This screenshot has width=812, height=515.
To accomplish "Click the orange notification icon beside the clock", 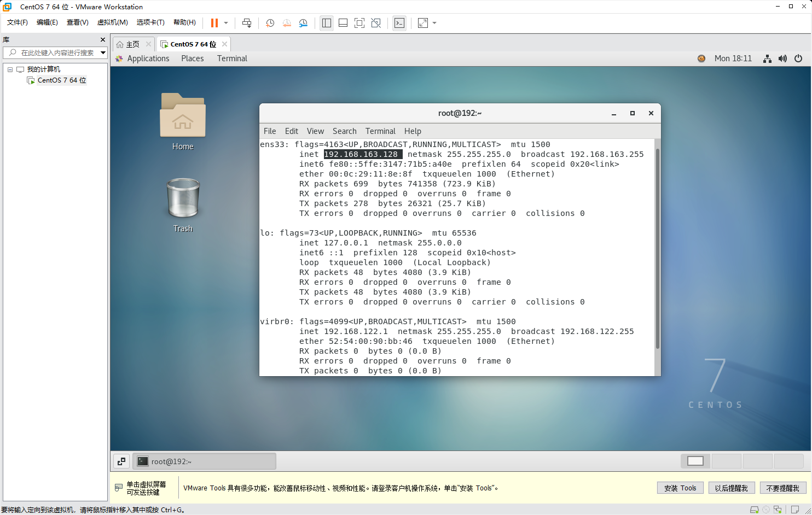I will (701, 58).
